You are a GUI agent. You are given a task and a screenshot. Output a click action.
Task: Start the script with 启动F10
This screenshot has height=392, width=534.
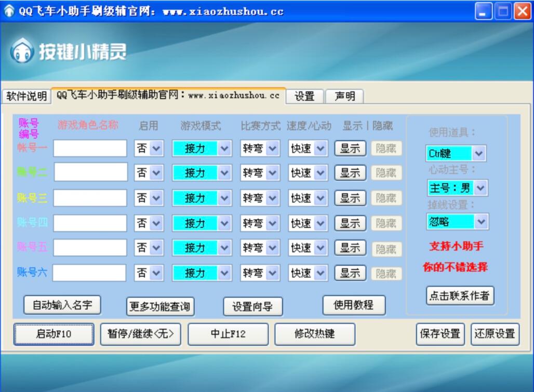pyautogui.click(x=54, y=334)
